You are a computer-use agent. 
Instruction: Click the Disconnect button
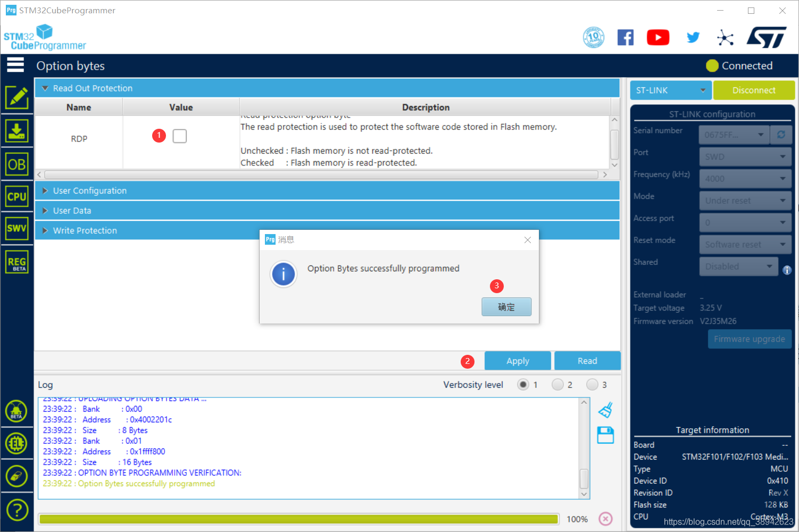point(754,90)
